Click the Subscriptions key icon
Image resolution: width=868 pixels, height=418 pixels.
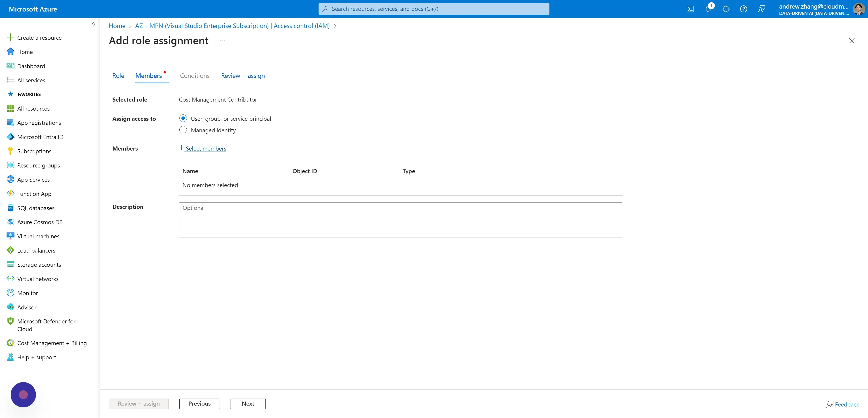point(10,151)
